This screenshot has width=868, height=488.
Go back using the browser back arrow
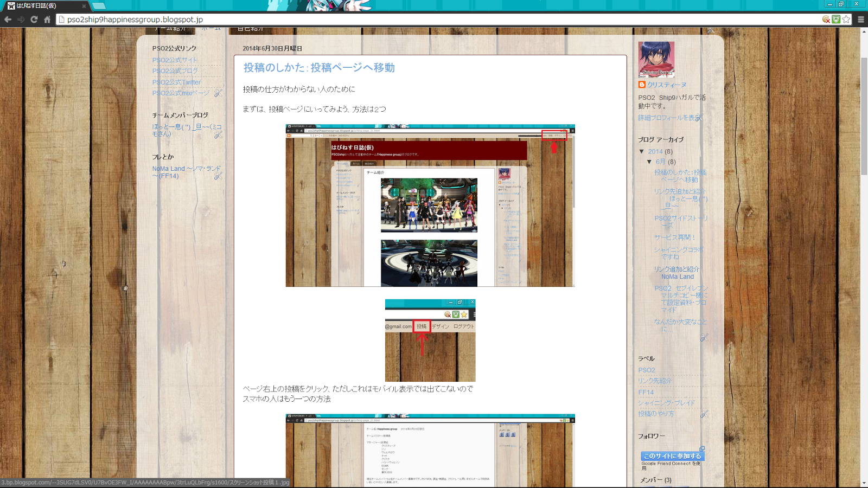point(8,20)
